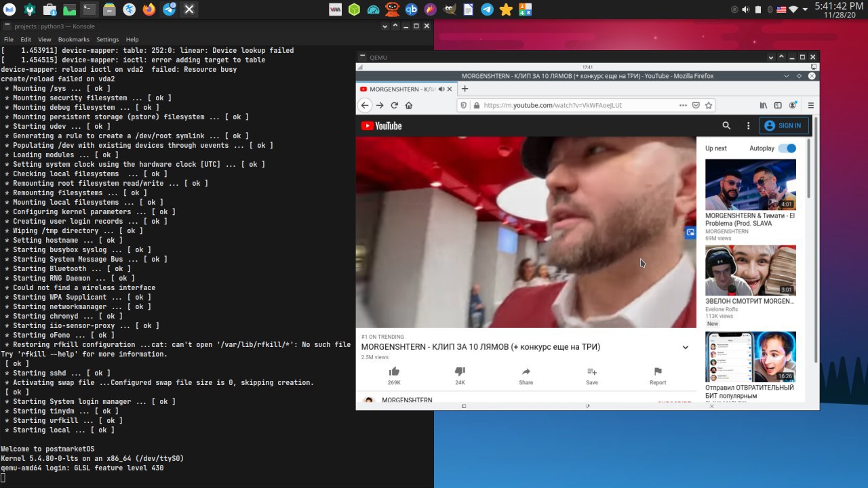Save page to Pocket icon
This screenshot has height=488, width=868.
[x=696, y=105]
